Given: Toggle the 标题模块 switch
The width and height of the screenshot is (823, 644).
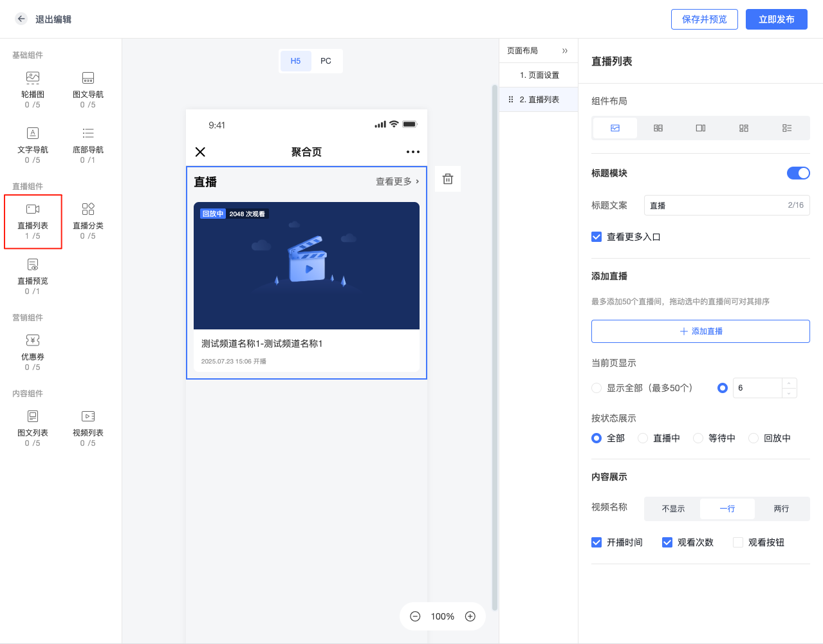Looking at the screenshot, I should pos(799,173).
